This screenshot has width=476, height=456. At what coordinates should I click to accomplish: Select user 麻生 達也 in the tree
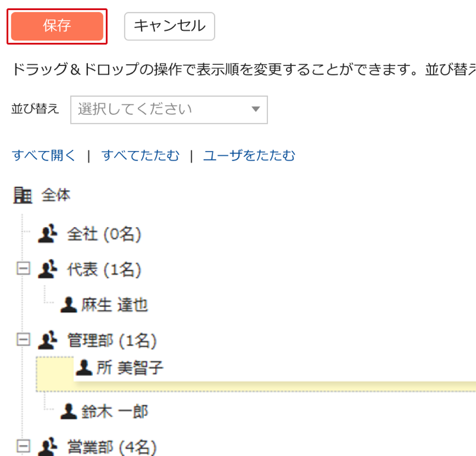click(x=115, y=306)
